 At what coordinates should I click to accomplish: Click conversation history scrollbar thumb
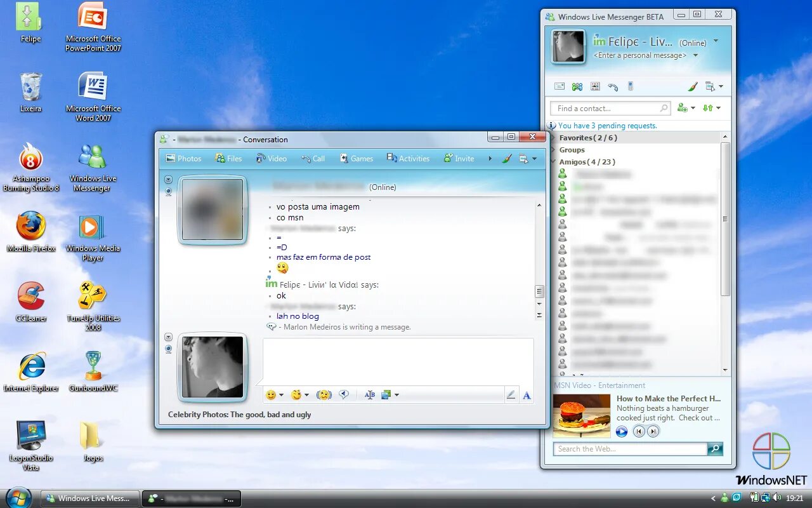(539, 291)
